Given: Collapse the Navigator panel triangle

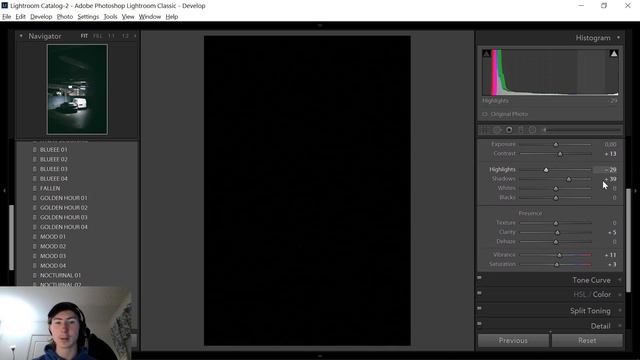Looking at the screenshot, I should click(x=21, y=36).
